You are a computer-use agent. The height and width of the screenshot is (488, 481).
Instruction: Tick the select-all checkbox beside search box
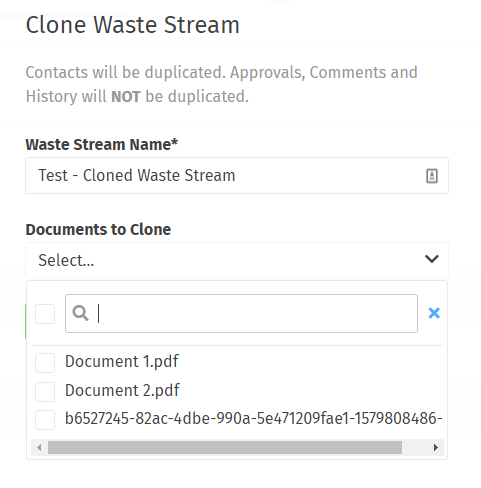click(45, 314)
